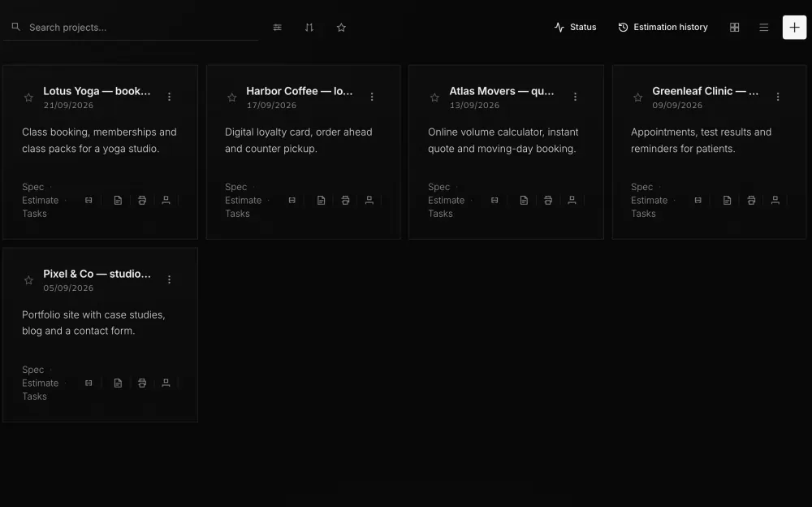Screen dimensions: 812x507
Task: Open Harbor Coffee card more-options menu
Action: pyautogui.click(x=372, y=97)
